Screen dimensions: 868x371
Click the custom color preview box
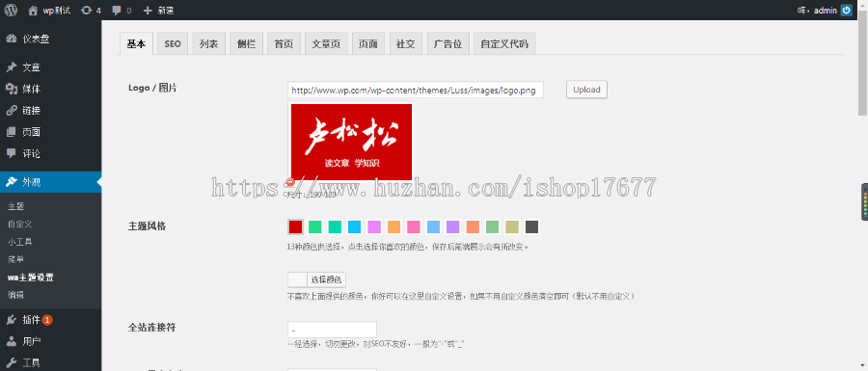pos(297,279)
